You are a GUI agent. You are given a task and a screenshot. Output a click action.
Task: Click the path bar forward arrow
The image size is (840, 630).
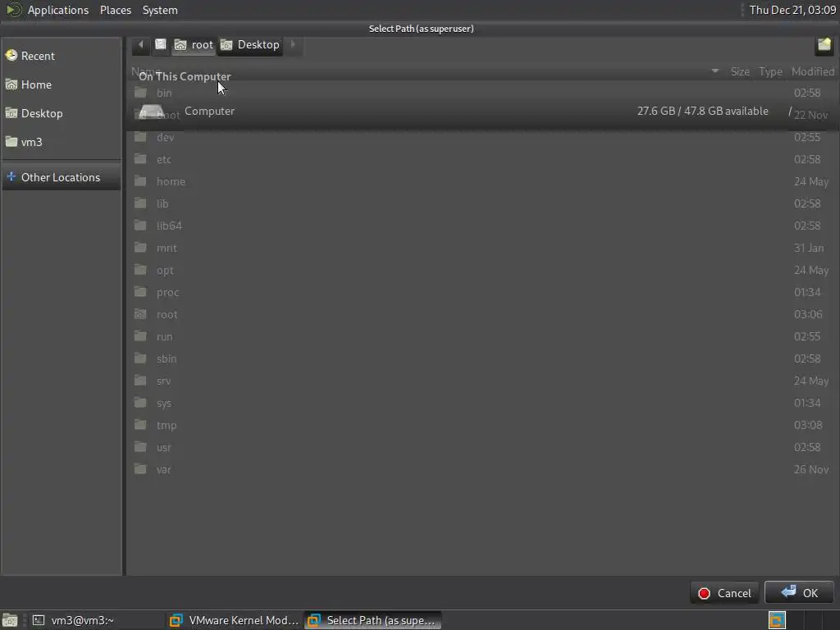click(293, 44)
